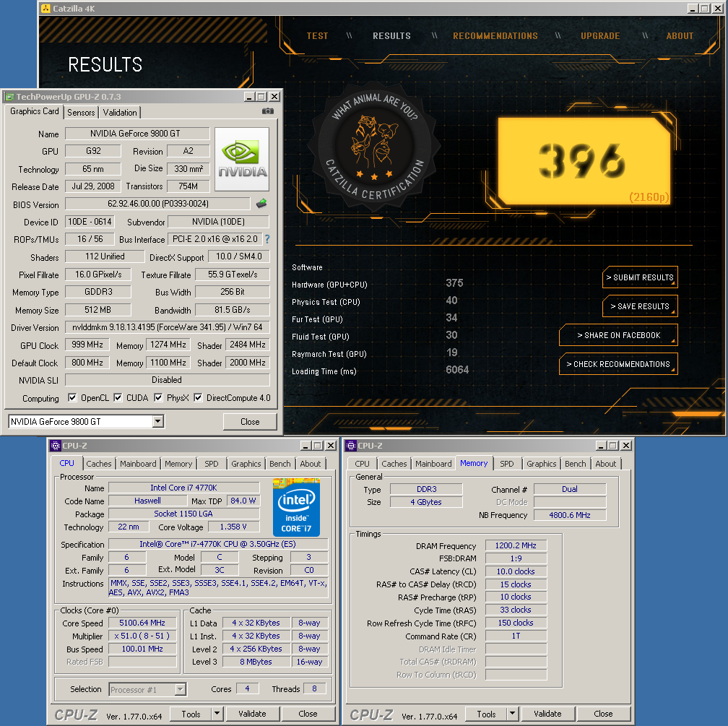Toggle the DirectCompute 4.0 checkbox
The image size is (728, 726).
pyautogui.click(x=198, y=397)
